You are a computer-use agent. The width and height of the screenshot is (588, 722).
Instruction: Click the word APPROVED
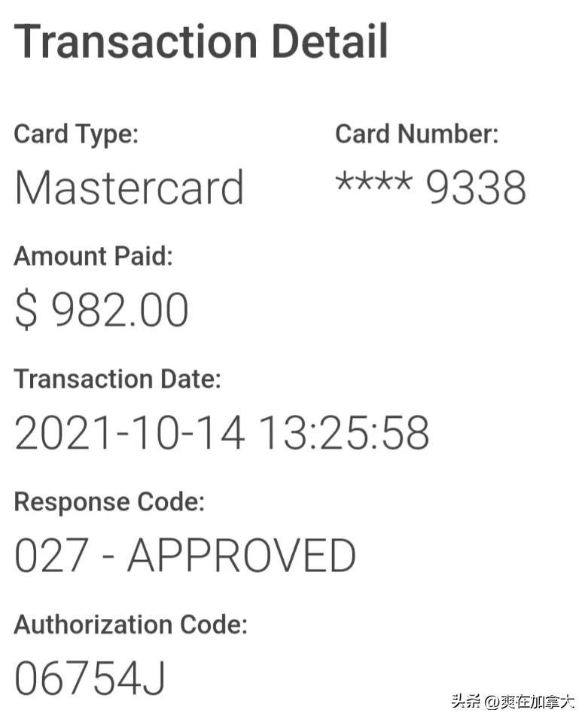[242, 556]
